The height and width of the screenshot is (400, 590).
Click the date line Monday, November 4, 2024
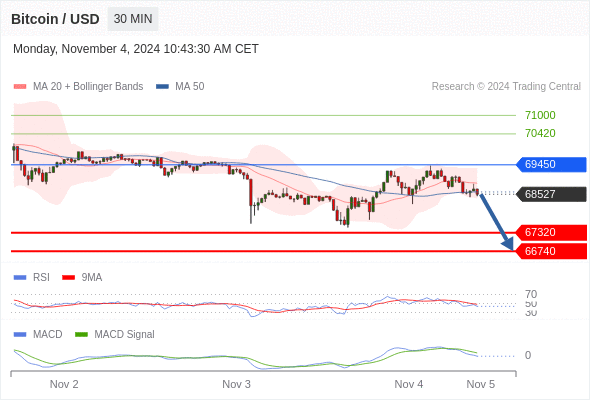click(x=135, y=49)
